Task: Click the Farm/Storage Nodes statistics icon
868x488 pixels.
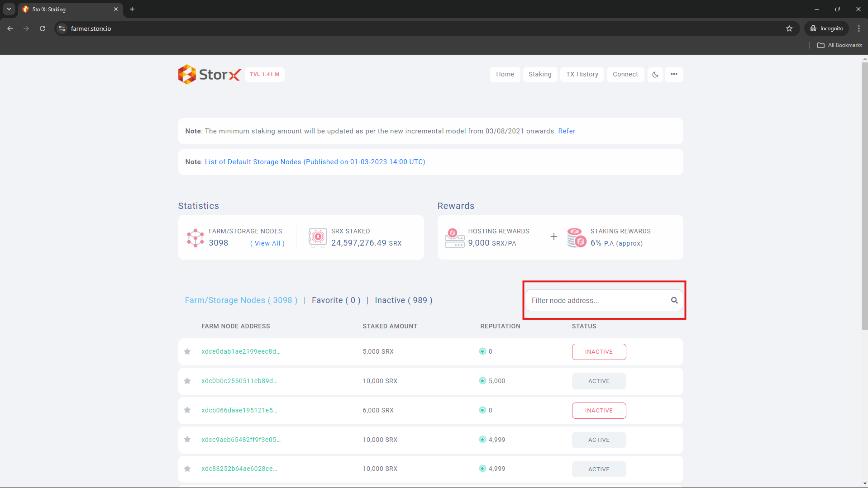Action: pyautogui.click(x=195, y=237)
